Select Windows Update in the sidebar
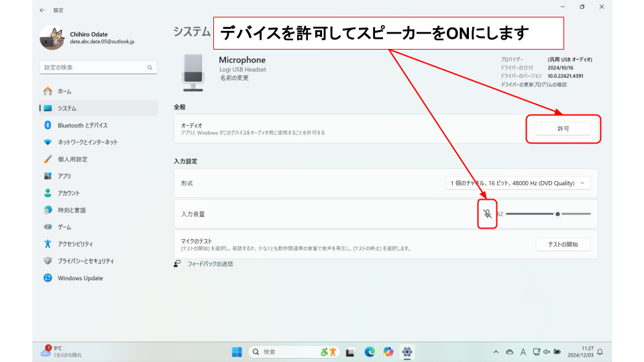The image size is (644, 362). pyautogui.click(x=80, y=278)
